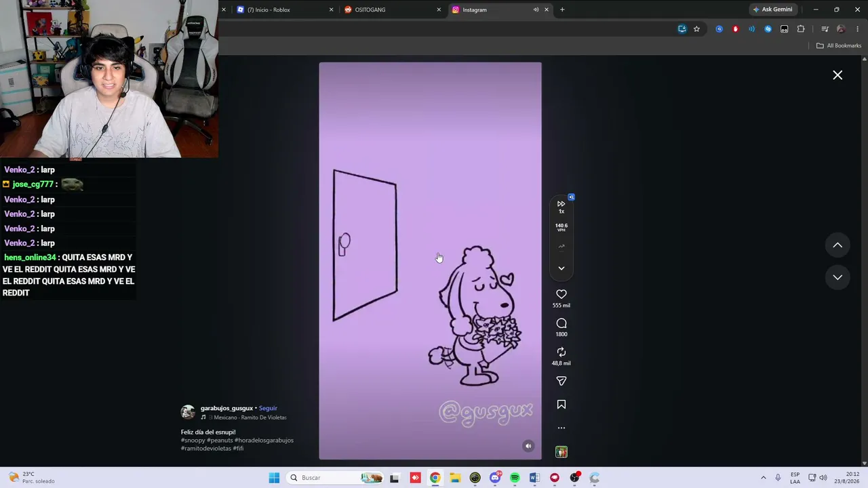Bookmark this page with the star icon

coord(696,29)
